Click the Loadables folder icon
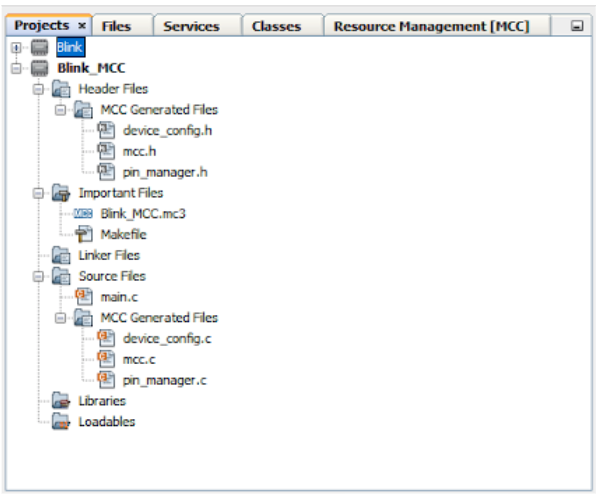This screenshot has height=495, width=597. coord(61,422)
